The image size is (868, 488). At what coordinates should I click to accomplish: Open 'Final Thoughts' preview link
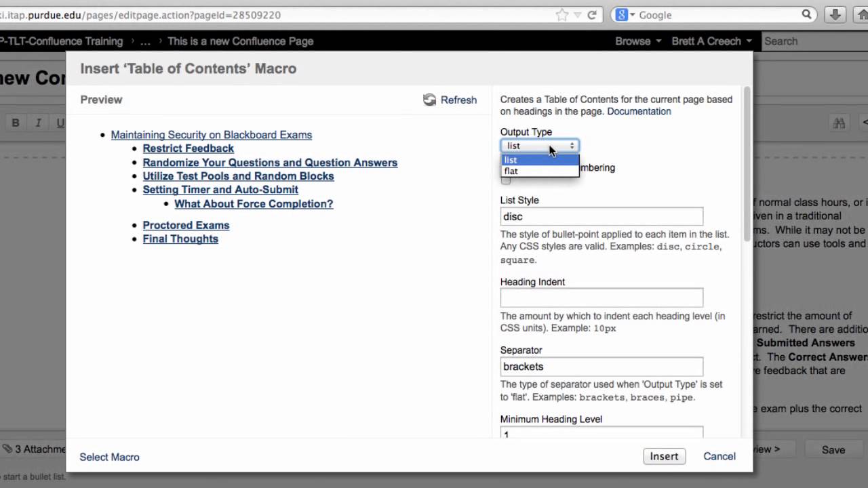(x=180, y=239)
